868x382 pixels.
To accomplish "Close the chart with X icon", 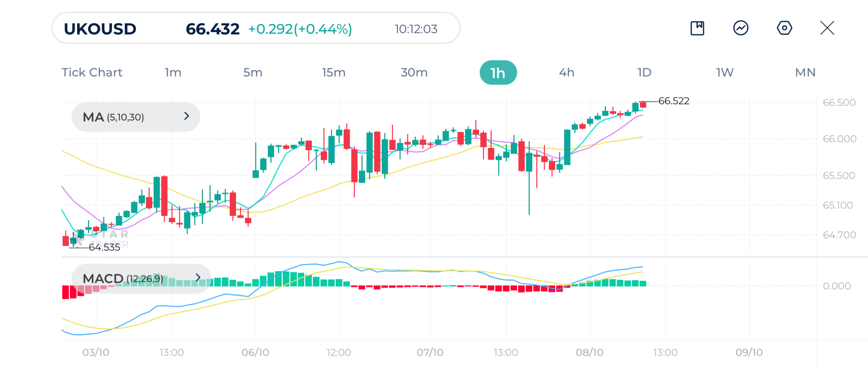I will (827, 28).
